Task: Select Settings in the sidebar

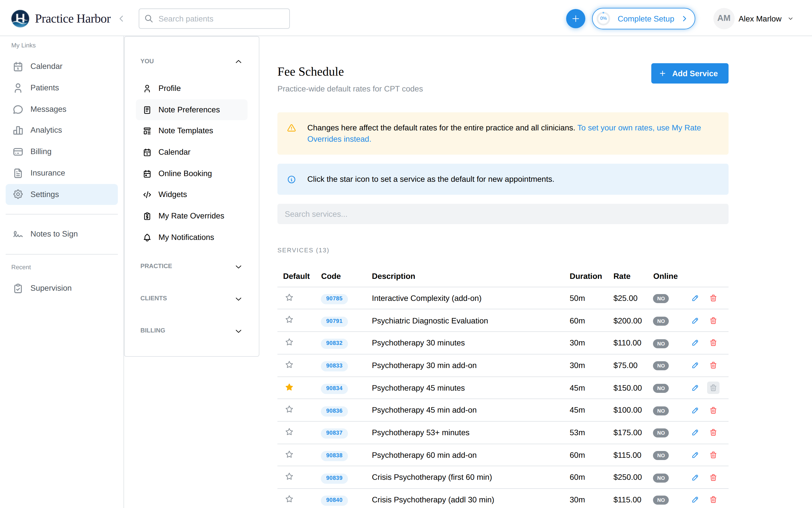Action: tap(62, 194)
